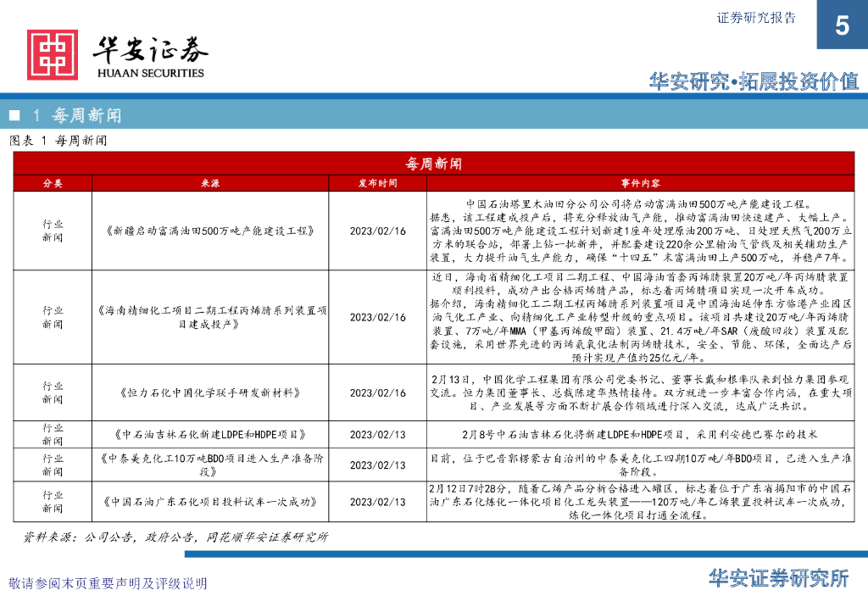Click source 《恒力石化中国化学联手研发新材料》
This screenshot has width=868, height=601.
pos(210,393)
